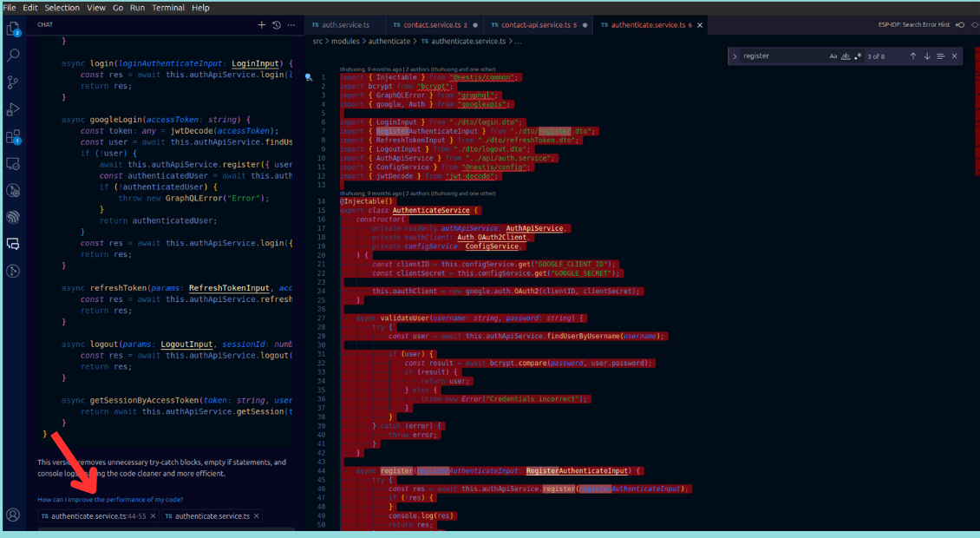Select the Source Control icon

(x=12, y=81)
